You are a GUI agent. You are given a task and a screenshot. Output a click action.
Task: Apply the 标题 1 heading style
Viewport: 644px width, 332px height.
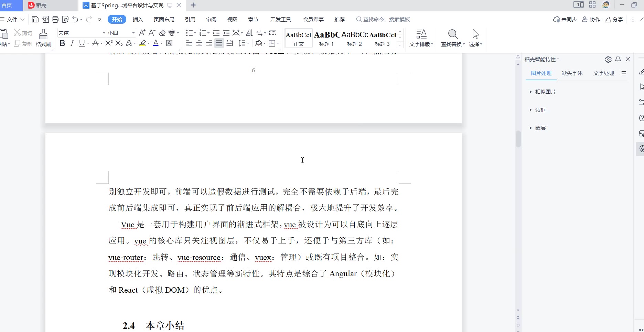click(326, 38)
